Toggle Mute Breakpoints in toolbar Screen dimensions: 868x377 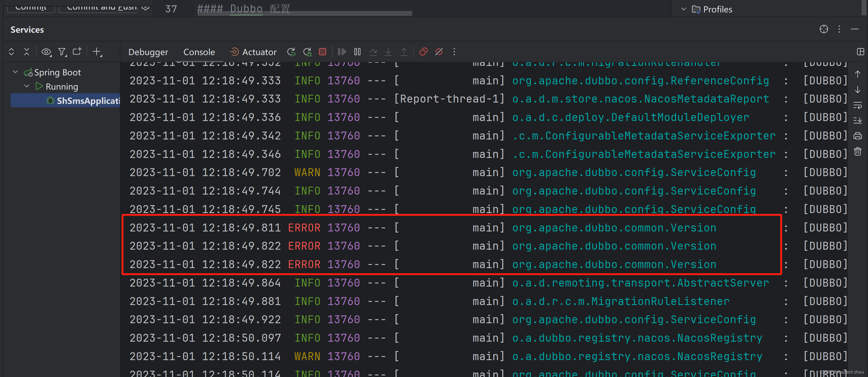[x=439, y=52]
